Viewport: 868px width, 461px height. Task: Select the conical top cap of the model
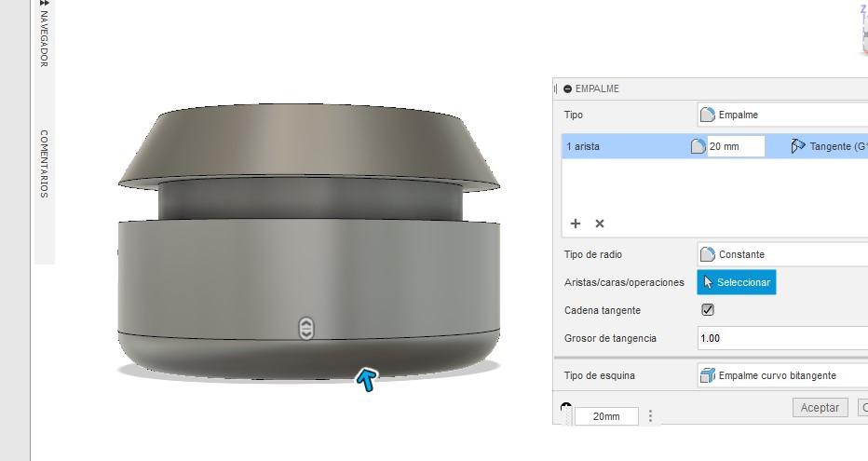309,144
